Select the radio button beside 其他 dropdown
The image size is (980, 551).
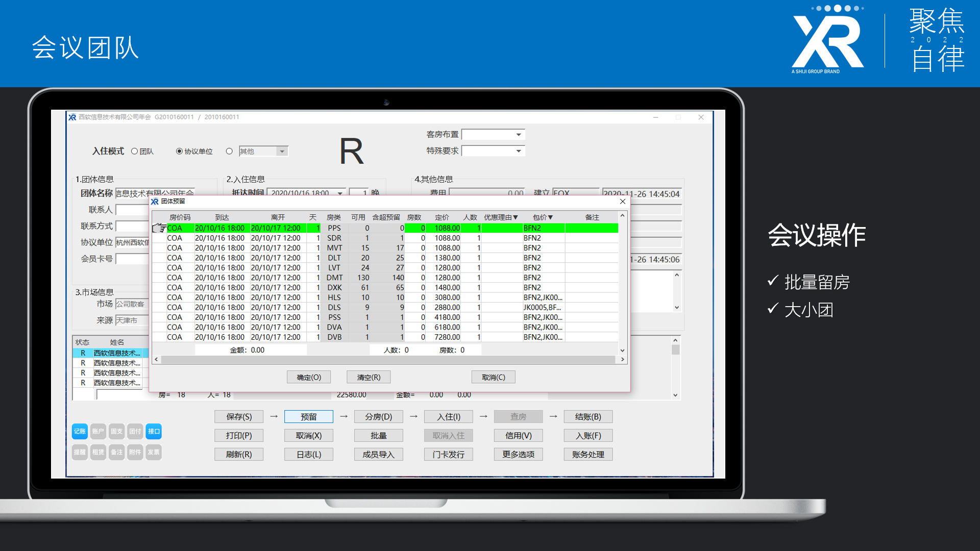[229, 152]
